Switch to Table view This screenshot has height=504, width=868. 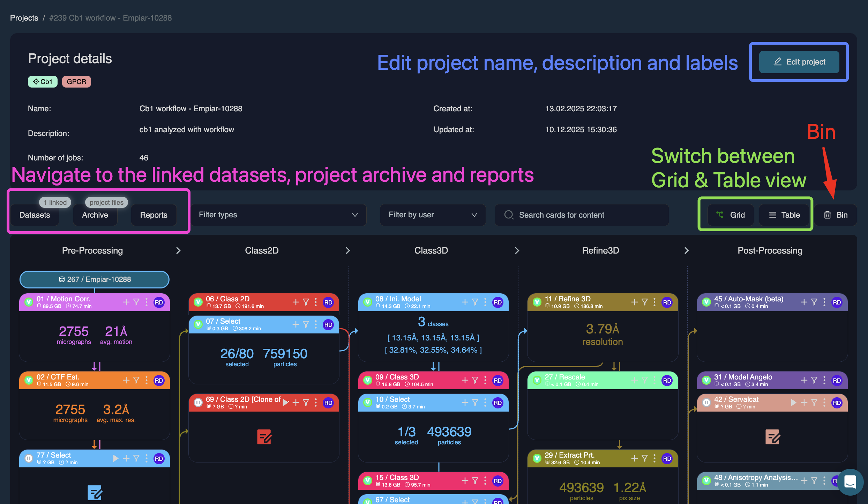click(784, 215)
